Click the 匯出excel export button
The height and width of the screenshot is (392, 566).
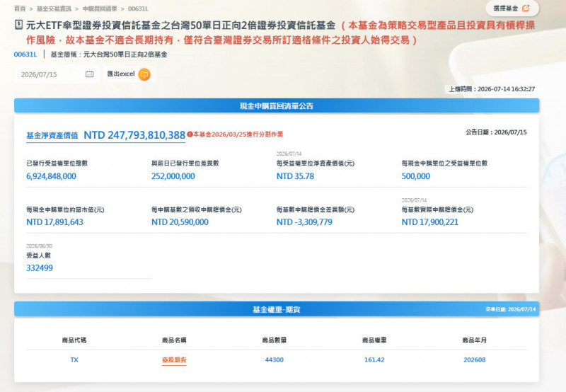129,74
